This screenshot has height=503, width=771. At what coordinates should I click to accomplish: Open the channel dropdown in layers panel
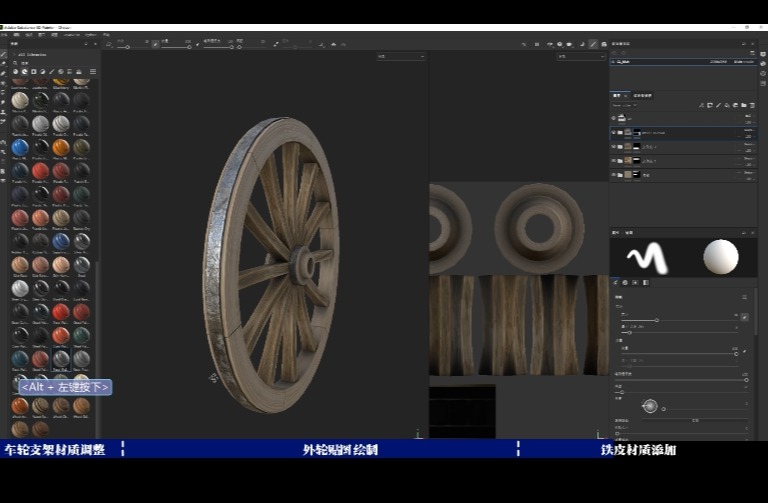[624, 105]
